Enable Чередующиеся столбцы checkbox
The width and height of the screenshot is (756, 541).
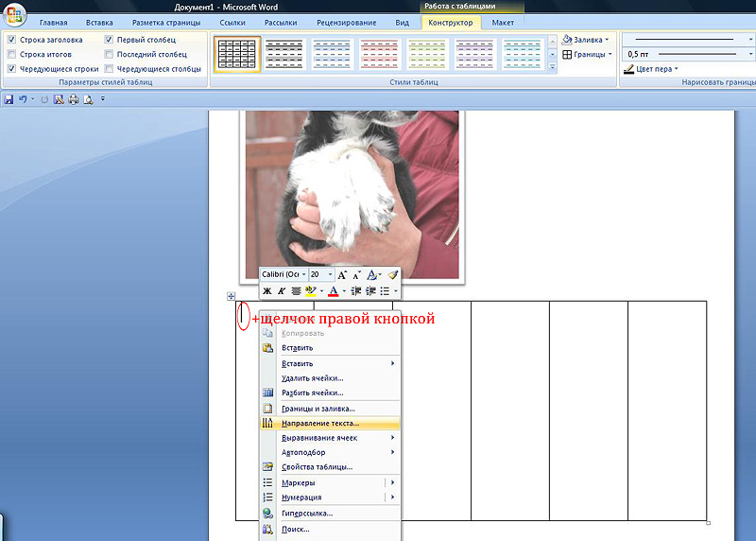pyautogui.click(x=109, y=68)
